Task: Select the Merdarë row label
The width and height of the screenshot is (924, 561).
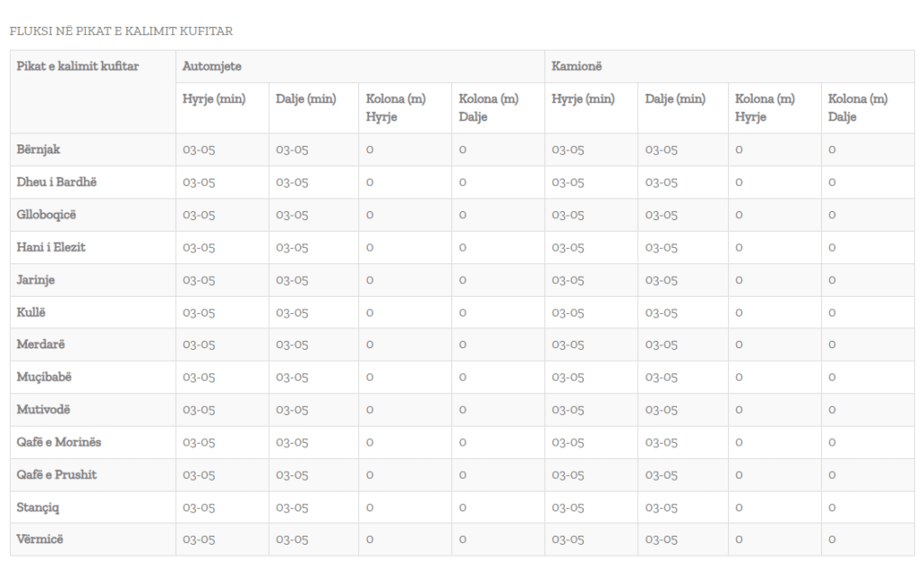Action: [x=41, y=345]
